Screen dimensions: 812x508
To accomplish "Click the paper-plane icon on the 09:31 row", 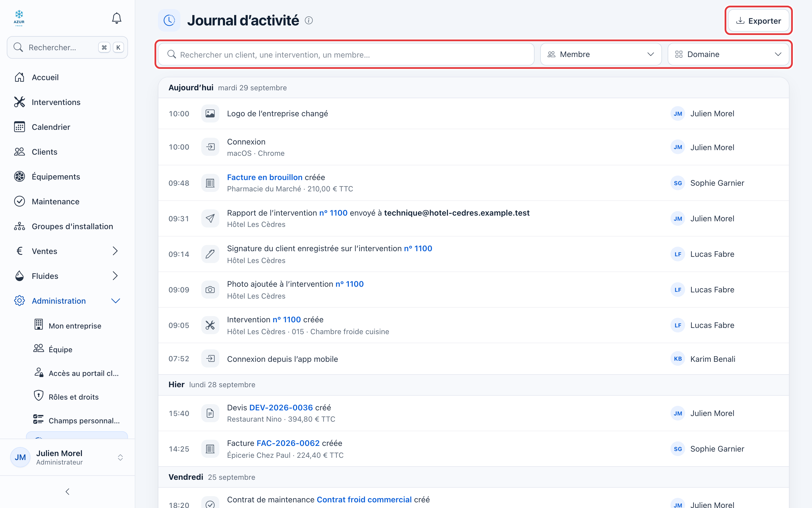I will click(210, 219).
